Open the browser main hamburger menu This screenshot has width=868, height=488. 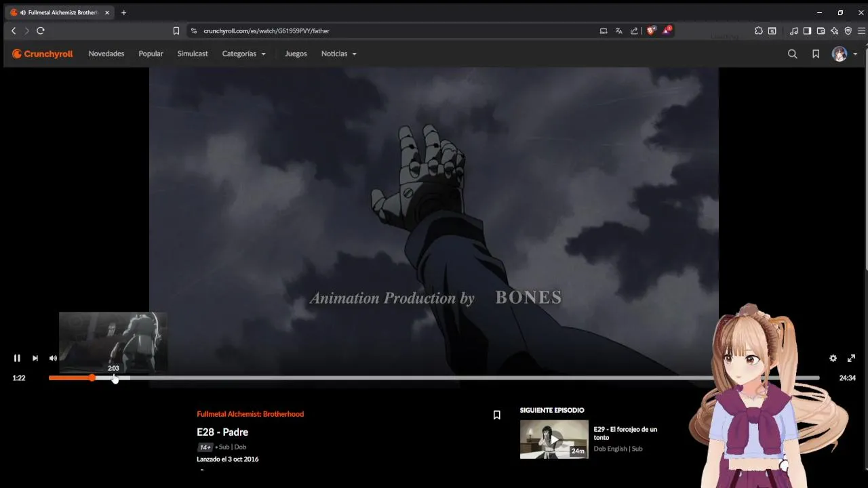click(x=861, y=30)
